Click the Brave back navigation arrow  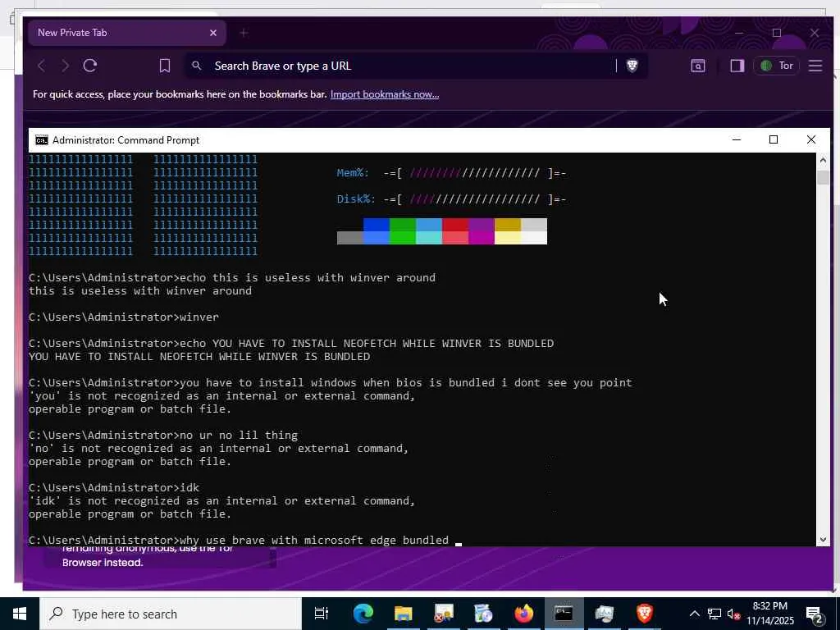(x=42, y=66)
